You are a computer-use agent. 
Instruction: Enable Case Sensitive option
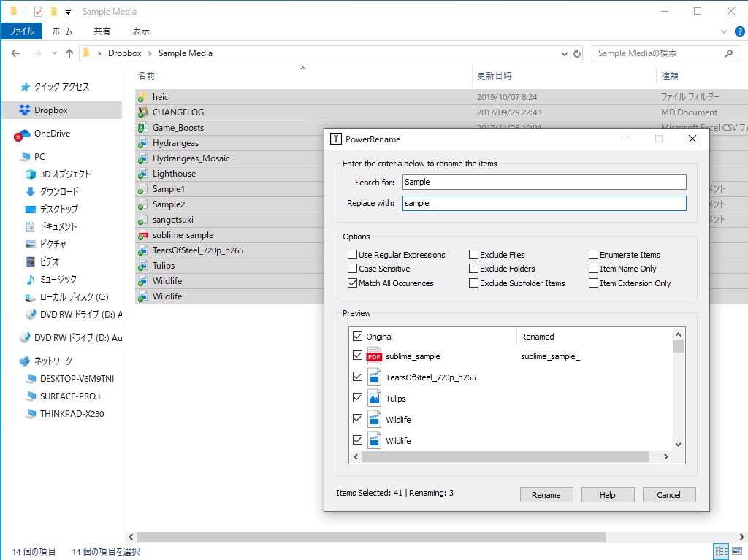tap(353, 269)
